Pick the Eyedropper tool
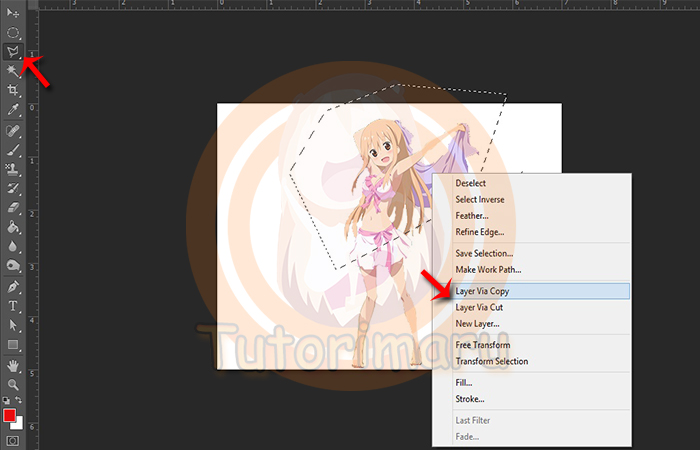 click(12, 110)
